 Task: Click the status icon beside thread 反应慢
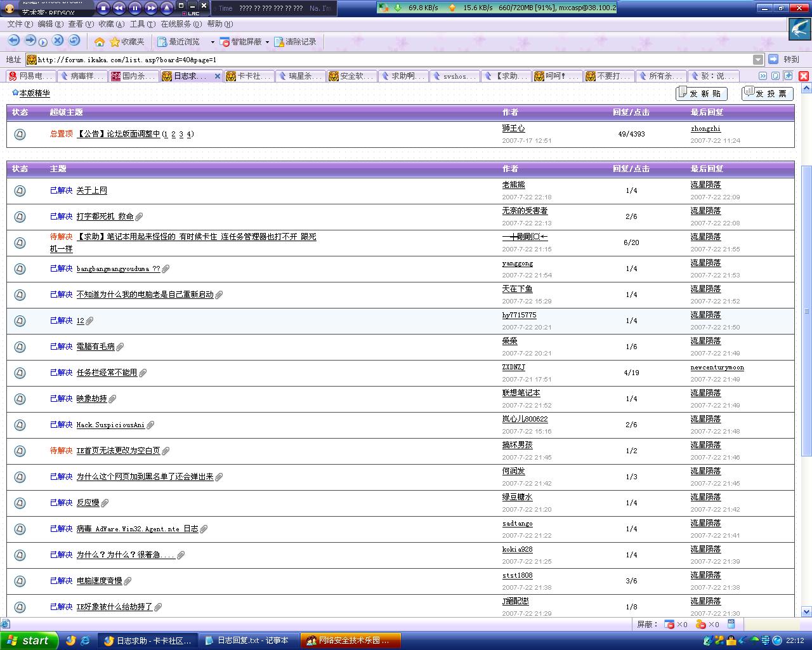[20, 503]
